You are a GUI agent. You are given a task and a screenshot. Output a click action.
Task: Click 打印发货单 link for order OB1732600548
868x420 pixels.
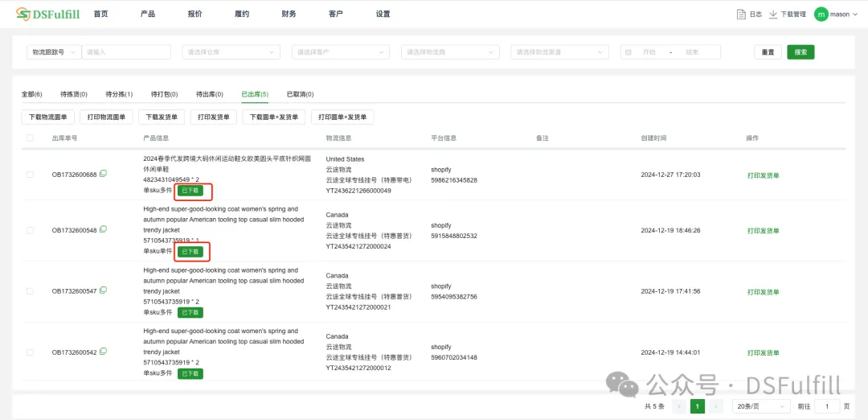coord(763,231)
